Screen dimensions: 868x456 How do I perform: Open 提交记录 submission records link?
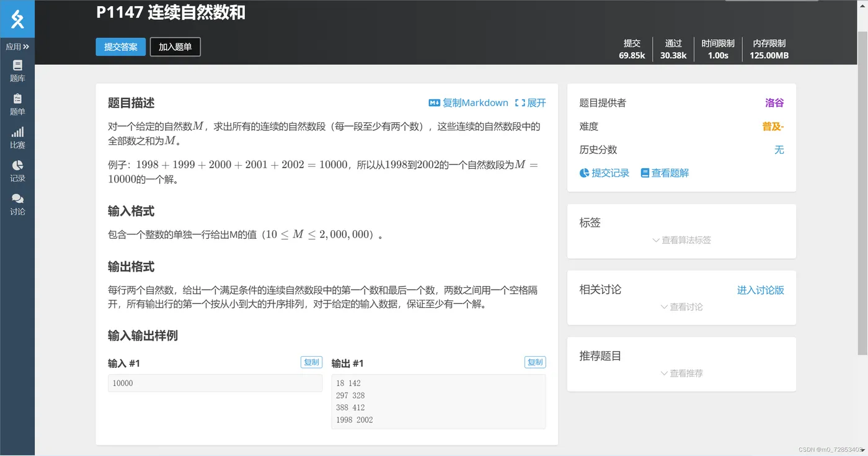[604, 173]
